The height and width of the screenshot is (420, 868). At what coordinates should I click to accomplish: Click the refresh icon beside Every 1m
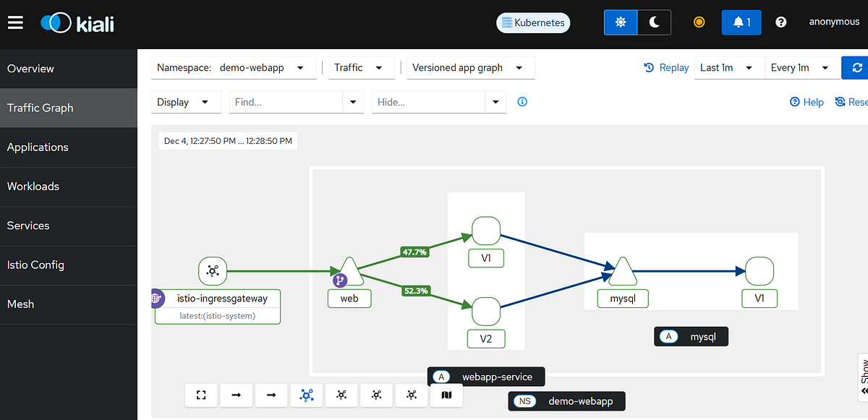click(856, 67)
